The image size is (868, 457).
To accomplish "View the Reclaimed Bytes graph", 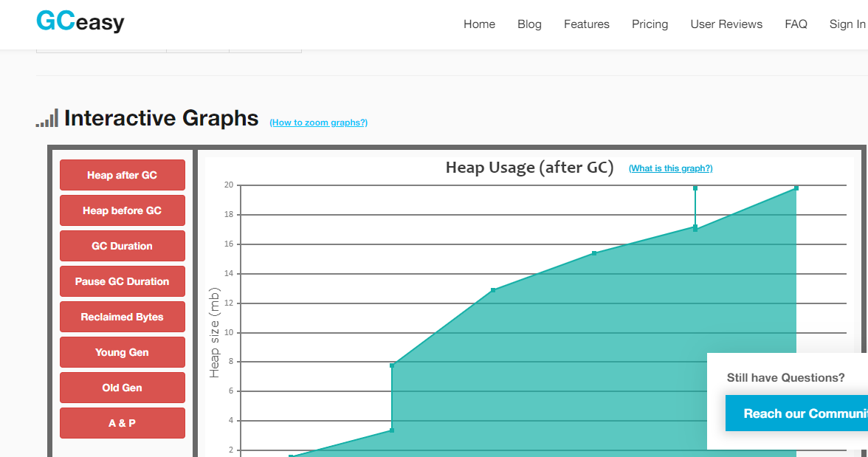I will (x=123, y=317).
